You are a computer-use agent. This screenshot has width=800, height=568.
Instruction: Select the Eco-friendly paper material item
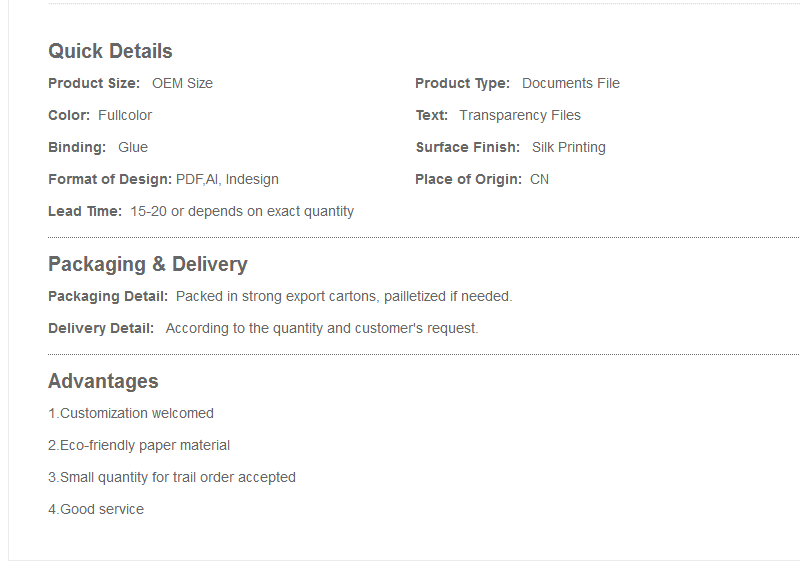pos(139,446)
